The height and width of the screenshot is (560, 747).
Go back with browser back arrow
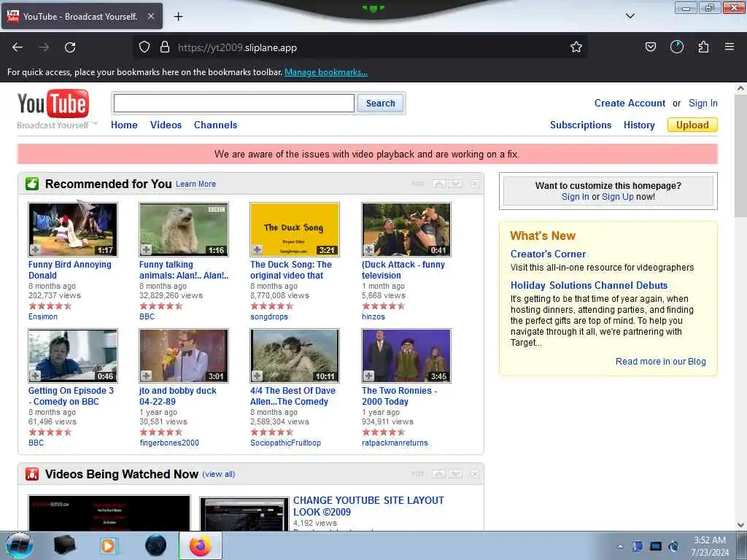[x=18, y=47]
